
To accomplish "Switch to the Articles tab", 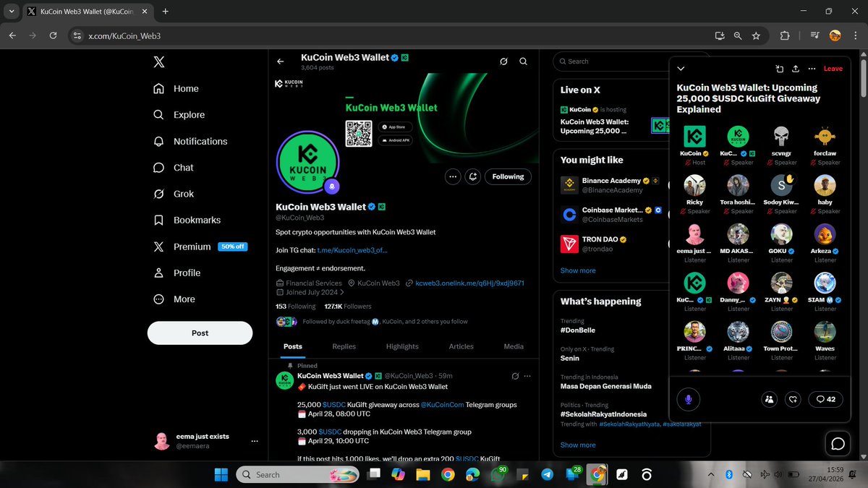I will pos(461,346).
